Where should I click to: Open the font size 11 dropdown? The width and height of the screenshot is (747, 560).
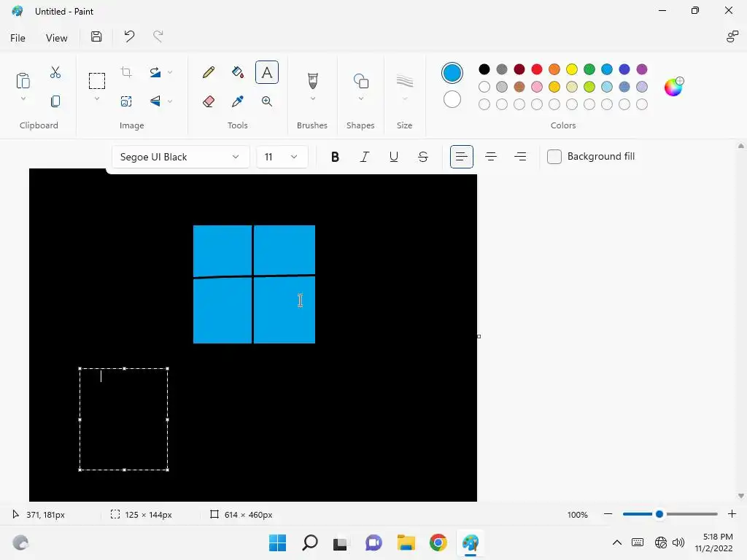[x=282, y=157]
